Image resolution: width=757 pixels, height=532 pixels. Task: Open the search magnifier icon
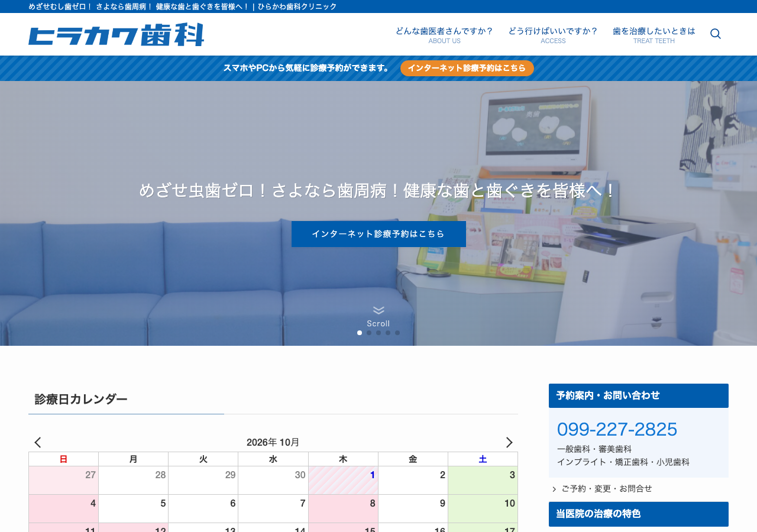pyautogui.click(x=716, y=34)
